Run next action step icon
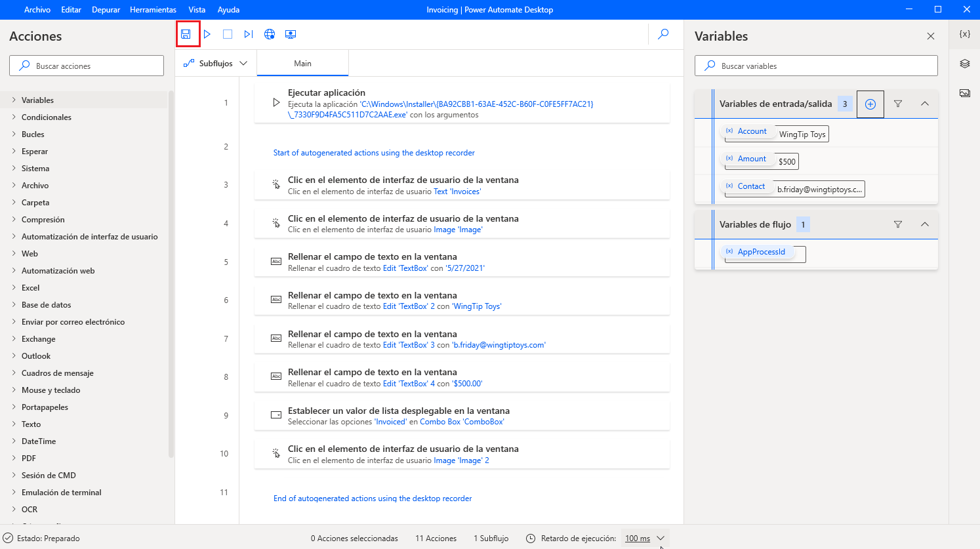This screenshot has width=980, height=549. pyautogui.click(x=249, y=34)
